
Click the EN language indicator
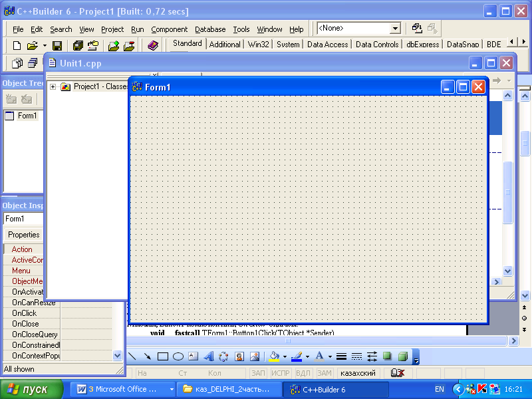pyautogui.click(x=440, y=389)
